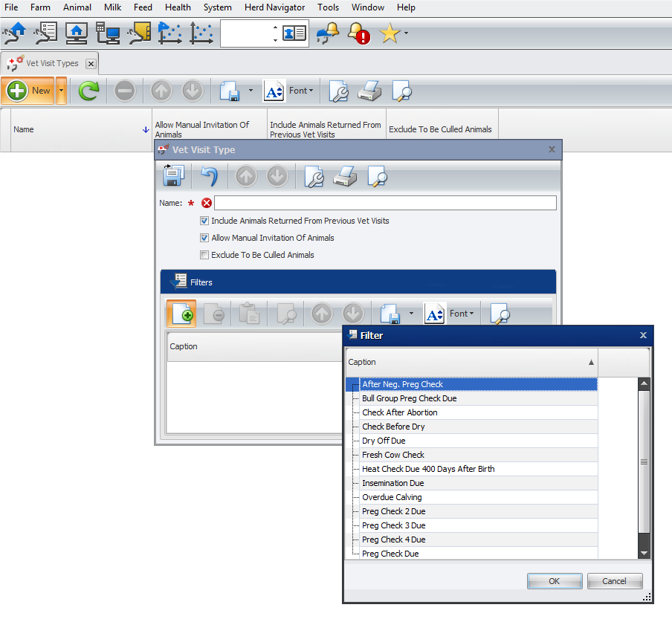Click the Filter list scroll up arrow
This screenshot has height=619, width=672.
pos(644,384)
